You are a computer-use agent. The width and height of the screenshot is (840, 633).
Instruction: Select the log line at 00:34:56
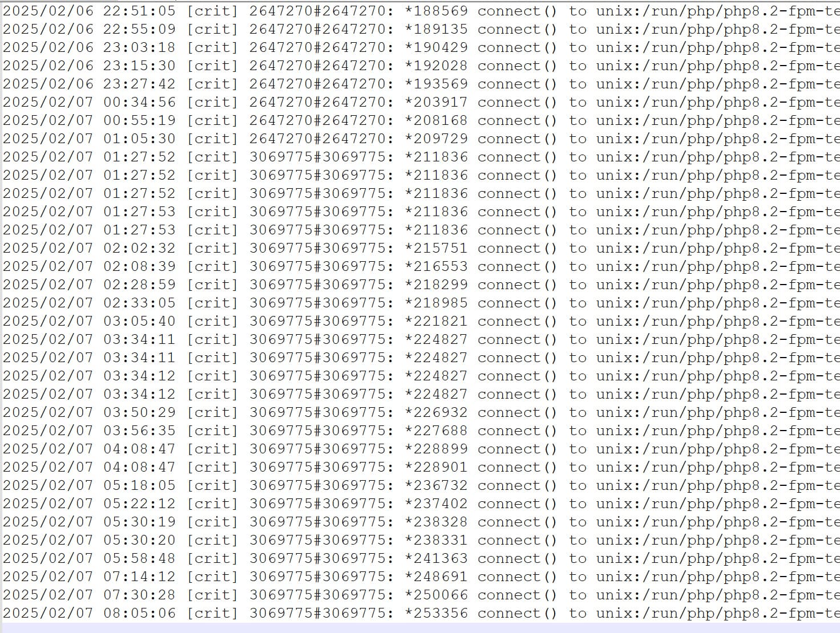(420, 102)
